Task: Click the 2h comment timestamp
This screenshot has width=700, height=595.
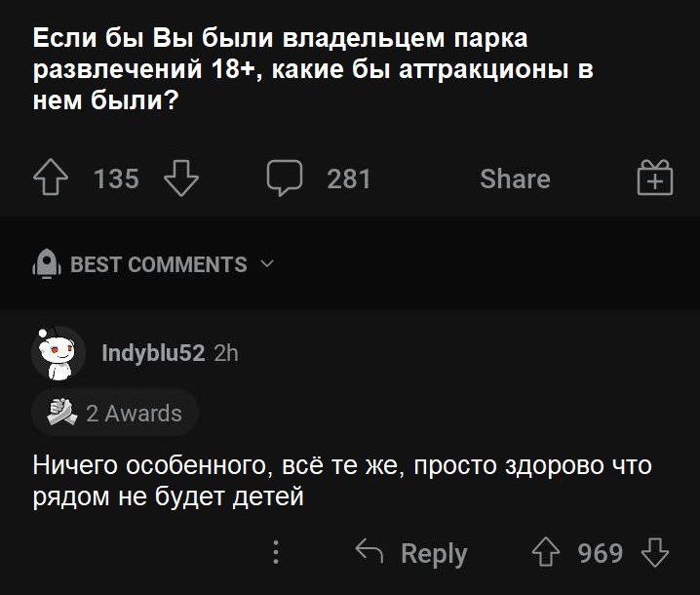Action: pos(225,353)
